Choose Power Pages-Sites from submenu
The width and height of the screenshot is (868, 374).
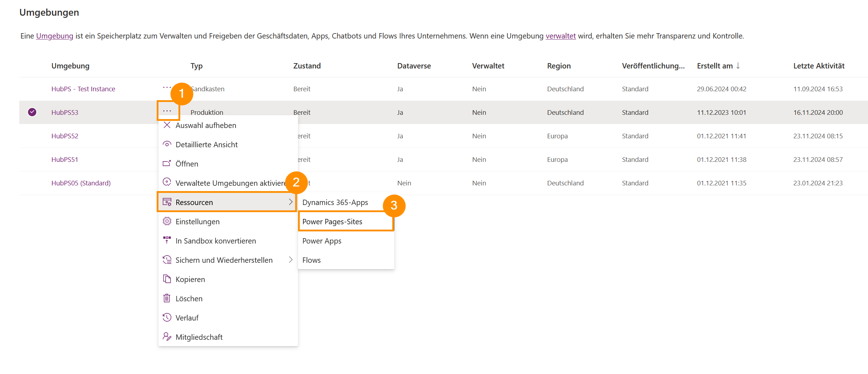point(332,222)
